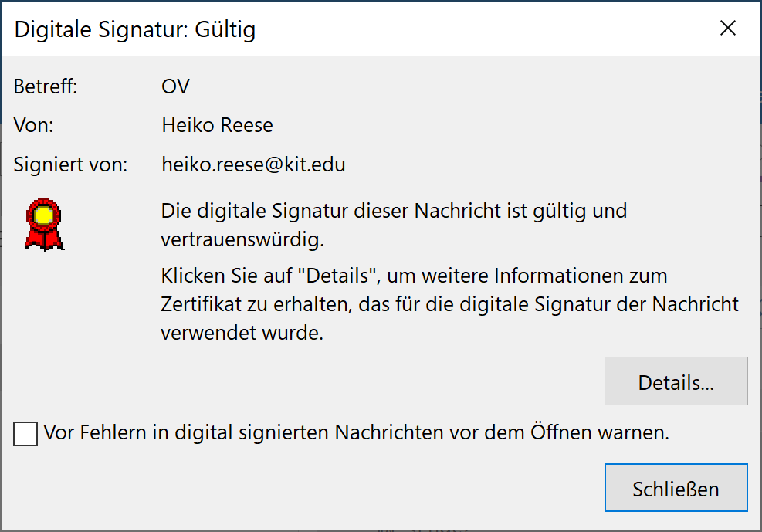Click the 'Die digitale Signatur dieser Nachricht' line

pos(394,211)
